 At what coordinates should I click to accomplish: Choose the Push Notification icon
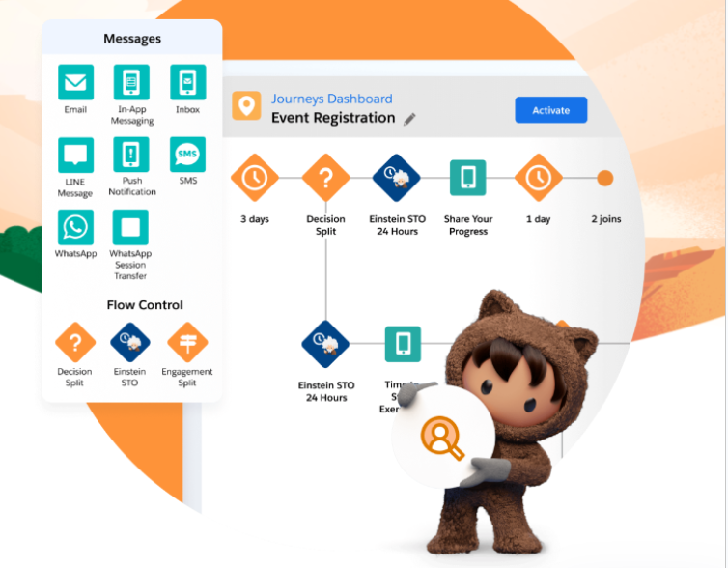(x=131, y=155)
